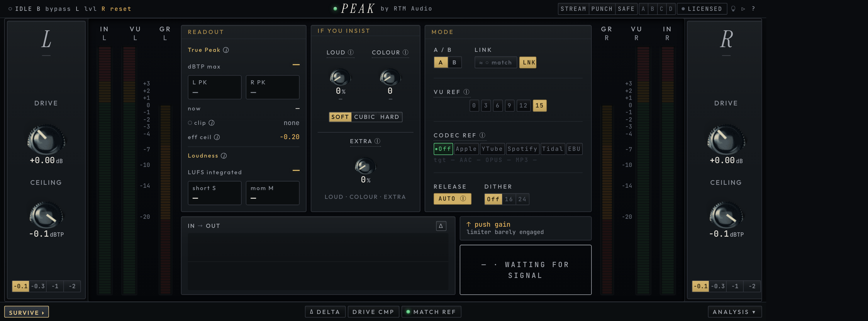Set dither to 16 bit
The image size is (868, 321).
pyautogui.click(x=508, y=199)
